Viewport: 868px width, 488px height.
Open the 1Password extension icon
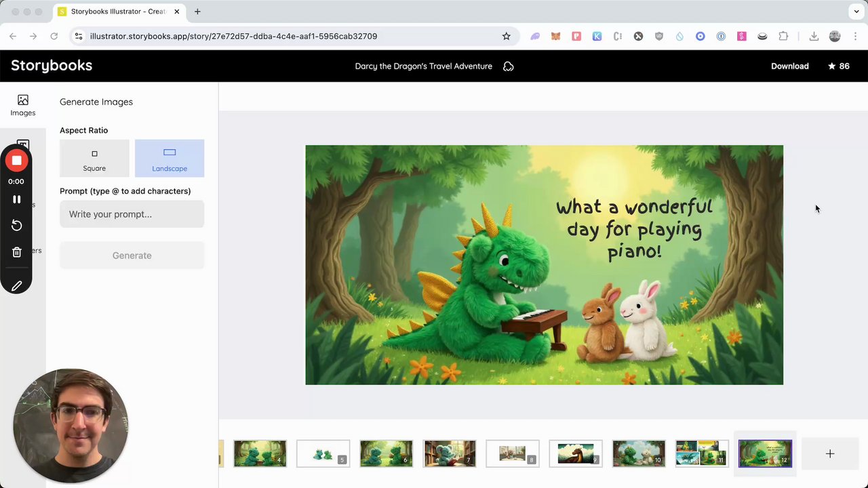[721, 36]
